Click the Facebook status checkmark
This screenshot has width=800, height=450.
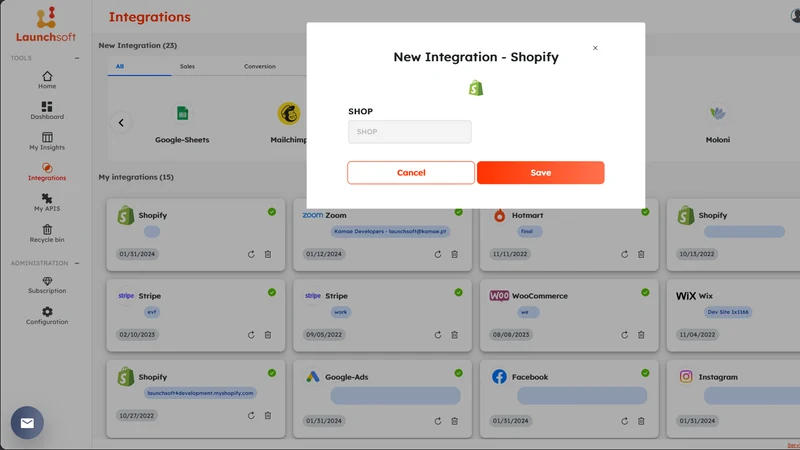[645, 373]
